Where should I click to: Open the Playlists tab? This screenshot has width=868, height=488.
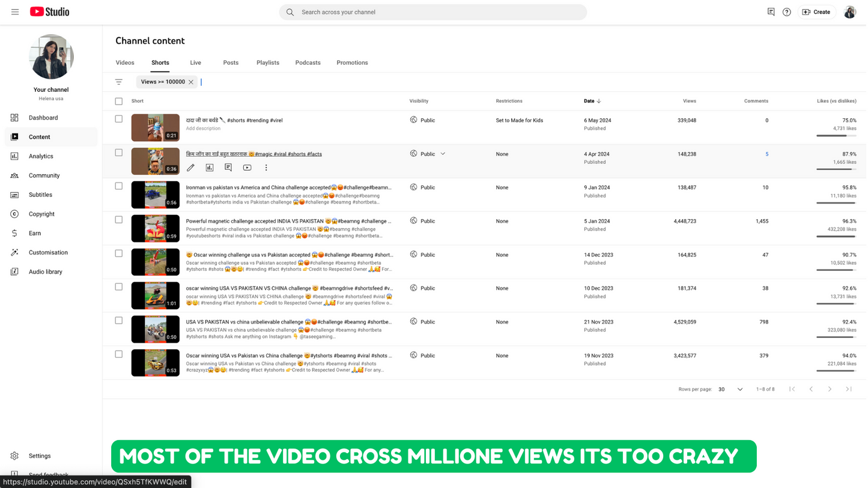click(267, 62)
